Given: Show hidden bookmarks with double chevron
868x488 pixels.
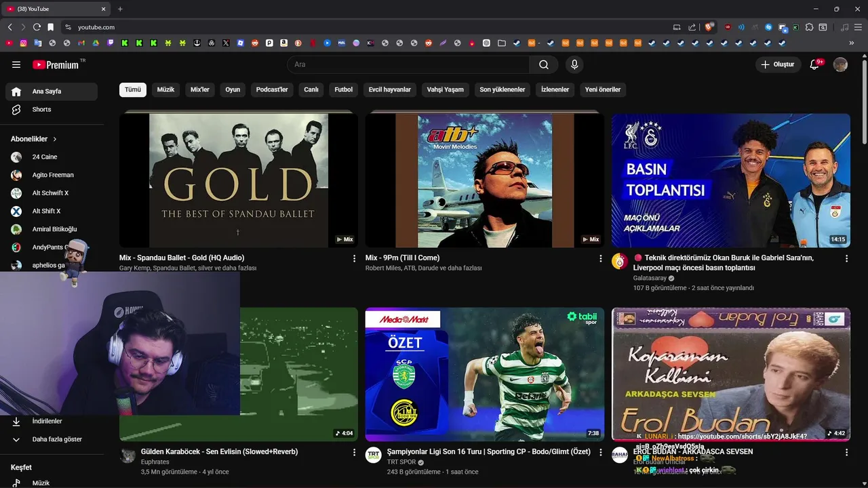Looking at the screenshot, I should pyautogui.click(x=851, y=43).
